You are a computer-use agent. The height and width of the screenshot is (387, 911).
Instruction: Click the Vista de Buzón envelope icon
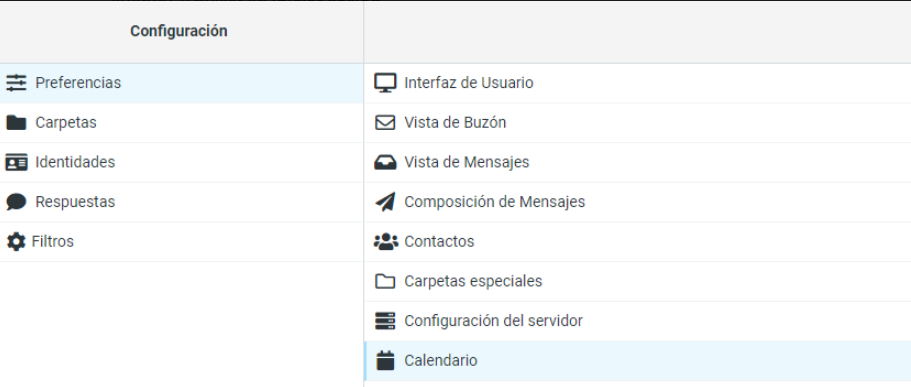[x=385, y=123]
